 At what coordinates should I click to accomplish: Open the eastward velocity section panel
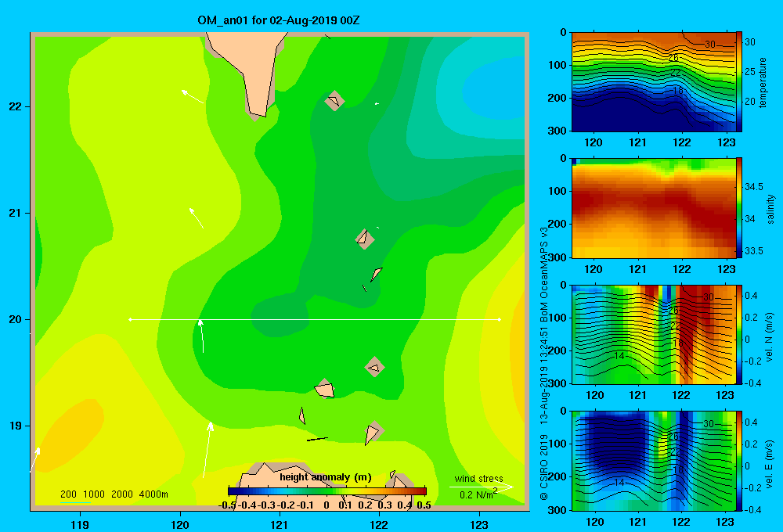654,461
